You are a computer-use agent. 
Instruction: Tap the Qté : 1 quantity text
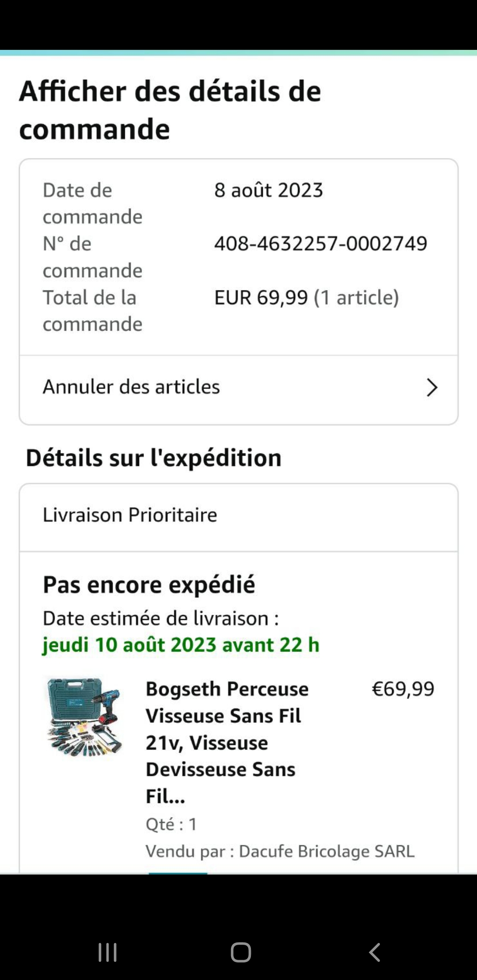[171, 824]
